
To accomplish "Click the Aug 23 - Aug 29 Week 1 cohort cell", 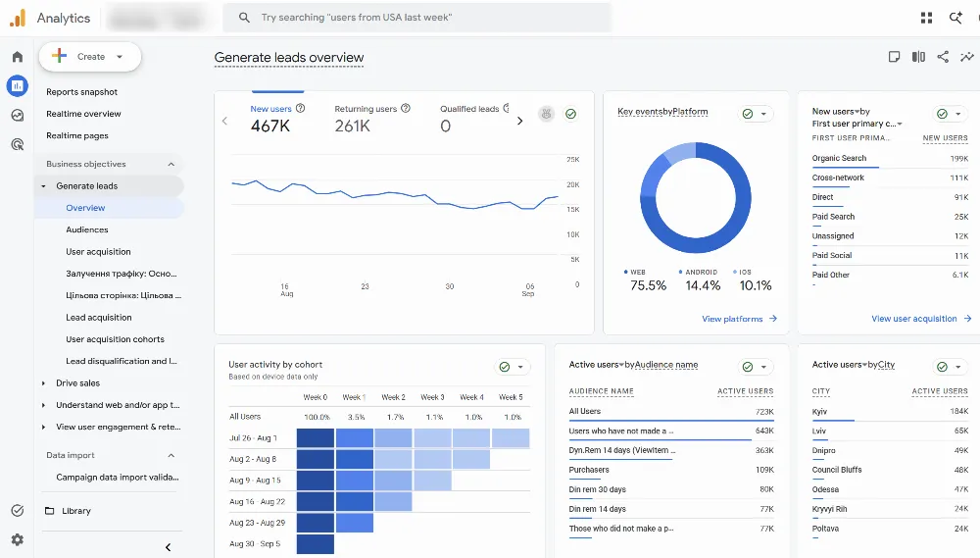I will coord(355,523).
